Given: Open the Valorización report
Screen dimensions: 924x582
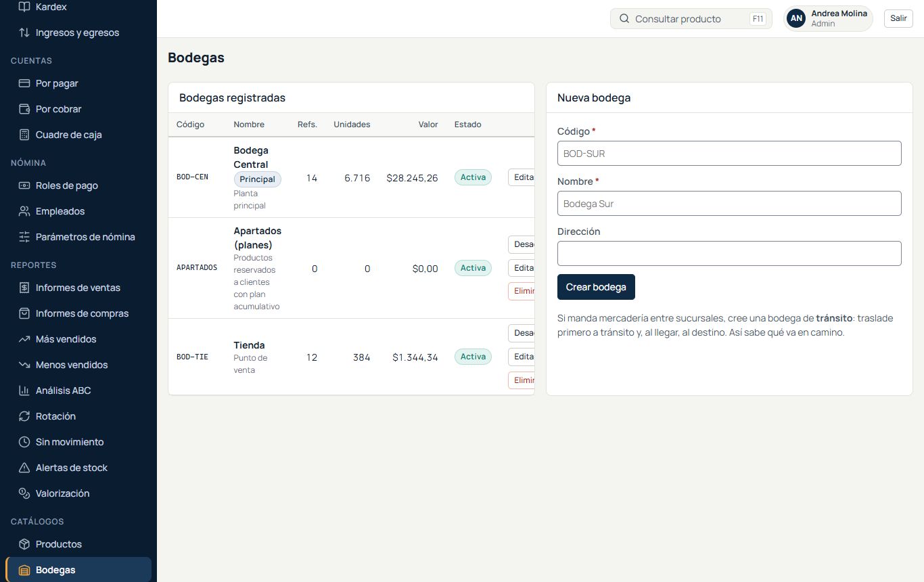Looking at the screenshot, I should (x=78, y=493).
